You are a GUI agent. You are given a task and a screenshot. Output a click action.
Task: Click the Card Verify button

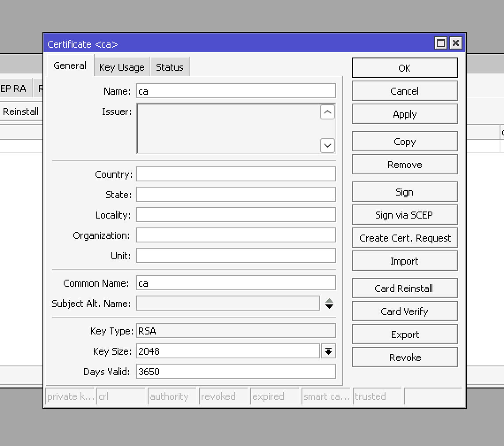click(x=405, y=311)
